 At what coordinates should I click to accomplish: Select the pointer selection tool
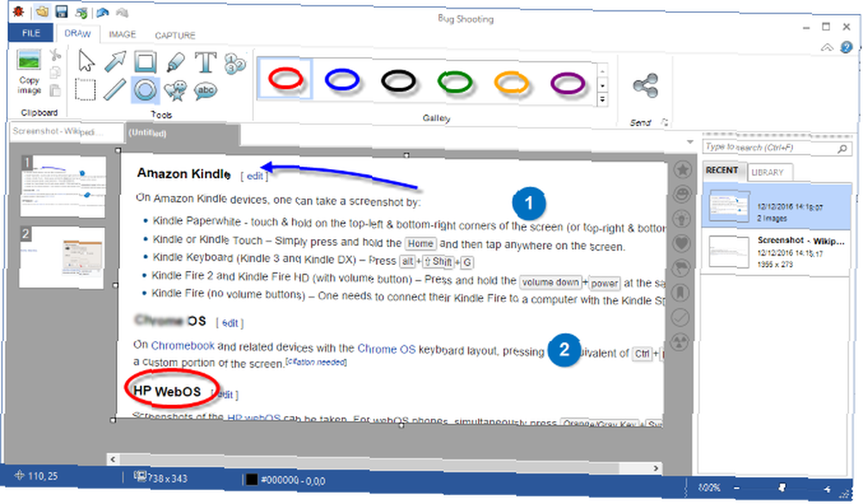[x=85, y=61]
